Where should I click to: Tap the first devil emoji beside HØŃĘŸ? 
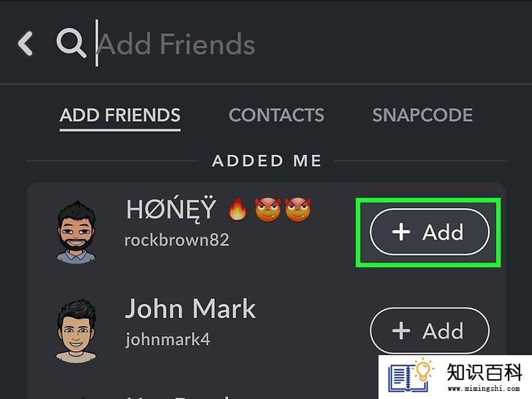click(x=267, y=210)
